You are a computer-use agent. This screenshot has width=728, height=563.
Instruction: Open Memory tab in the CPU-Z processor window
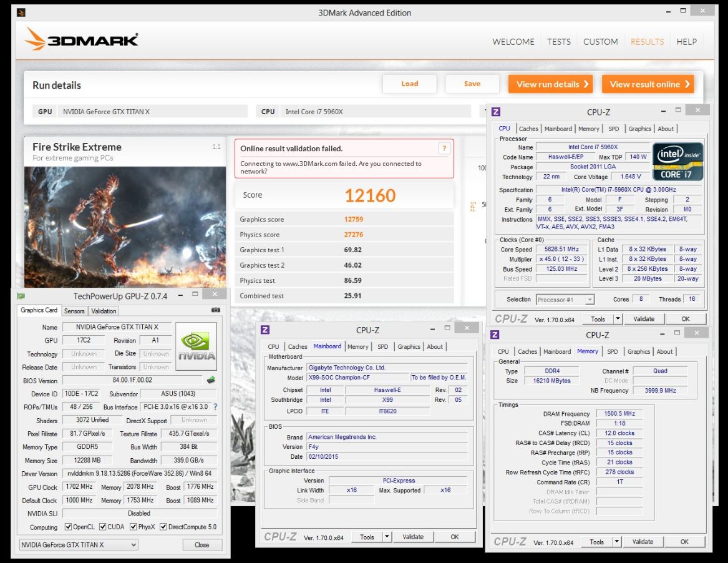pyautogui.click(x=589, y=129)
